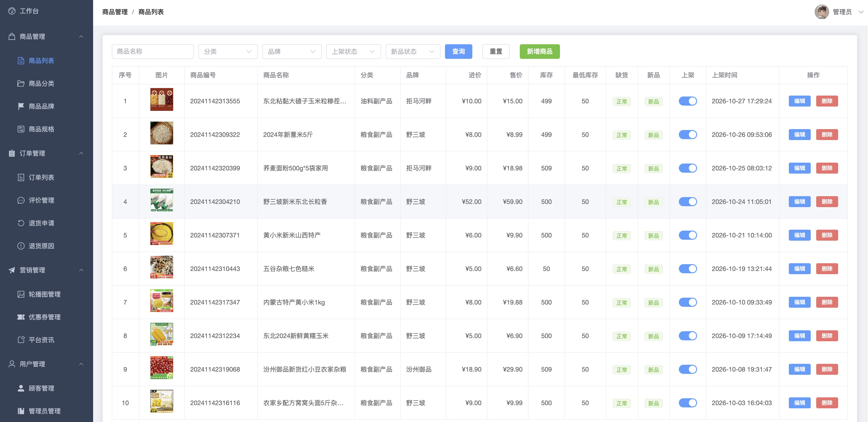Viewport: 868px width, 422px height.
Task: Open thumbnail of 东北2024新鲜黄糯玉米
Action: tap(161, 334)
